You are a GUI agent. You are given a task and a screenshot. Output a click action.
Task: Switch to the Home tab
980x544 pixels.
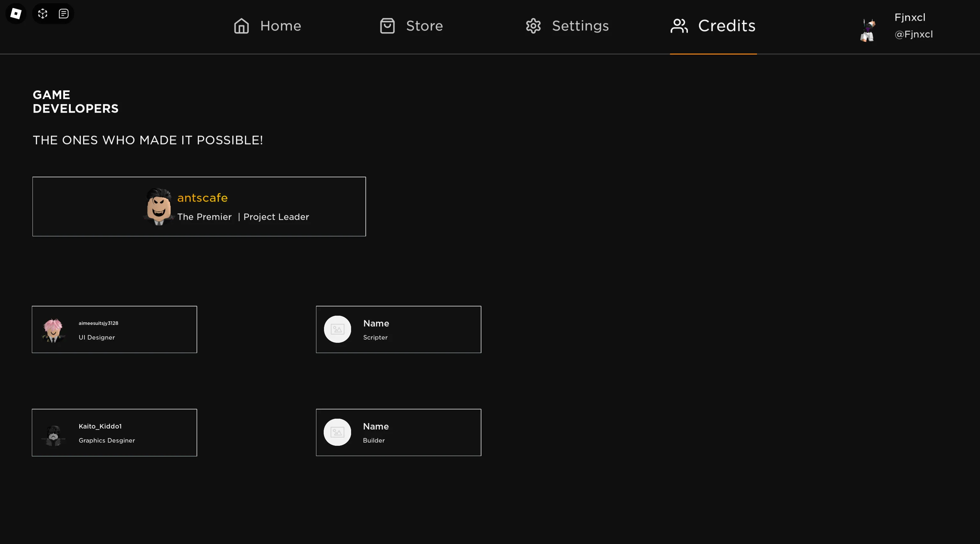pos(280,26)
